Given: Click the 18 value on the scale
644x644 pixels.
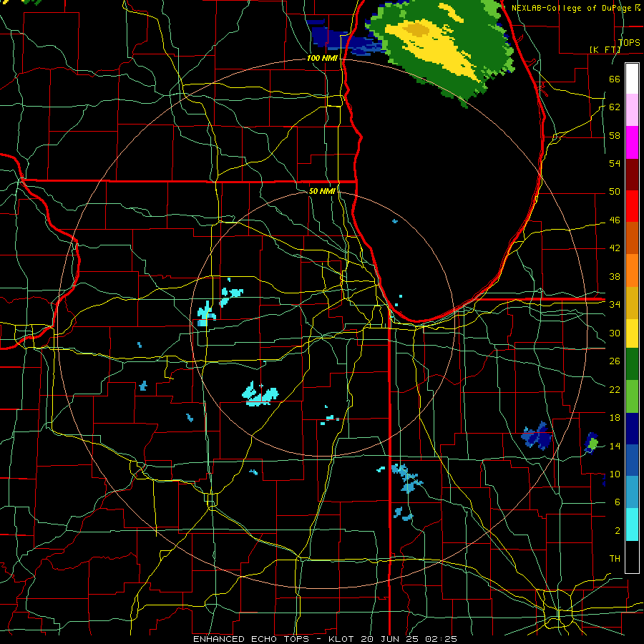Looking at the screenshot, I should coord(615,418).
